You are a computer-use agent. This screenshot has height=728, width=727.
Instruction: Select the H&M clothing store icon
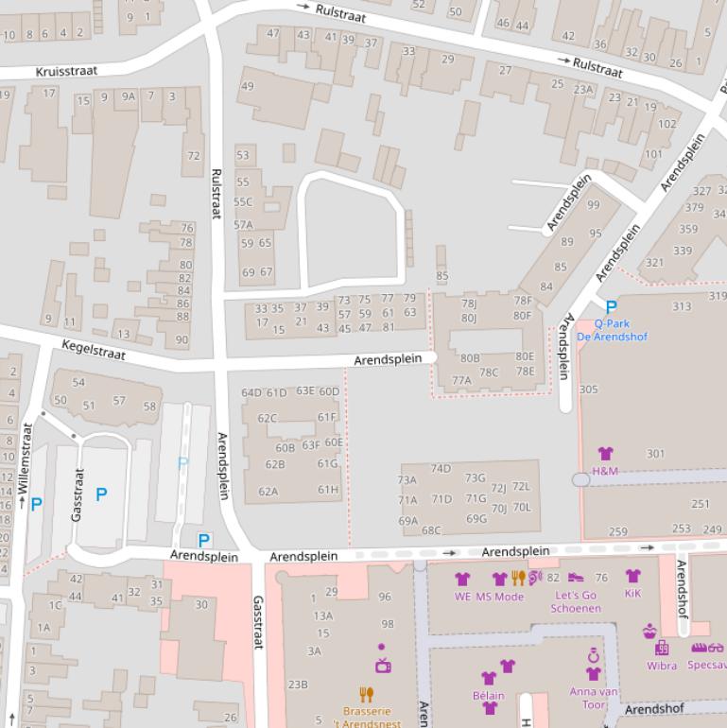coord(605,455)
